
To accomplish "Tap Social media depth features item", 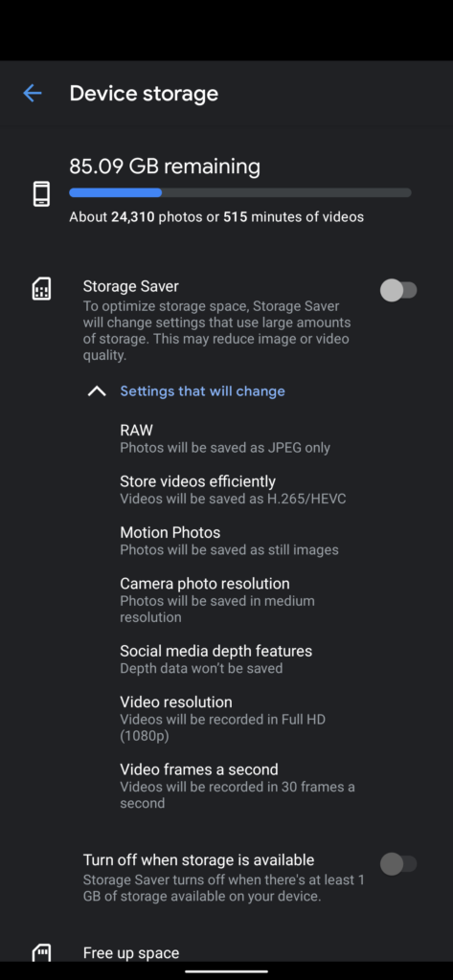I will (215, 658).
